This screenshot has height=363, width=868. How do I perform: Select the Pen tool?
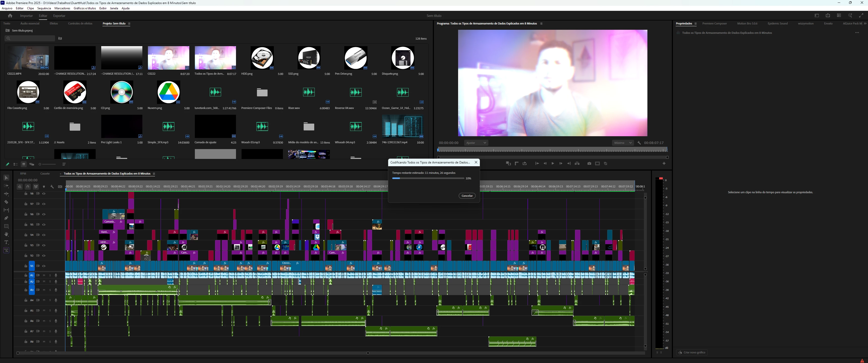[x=6, y=218]
